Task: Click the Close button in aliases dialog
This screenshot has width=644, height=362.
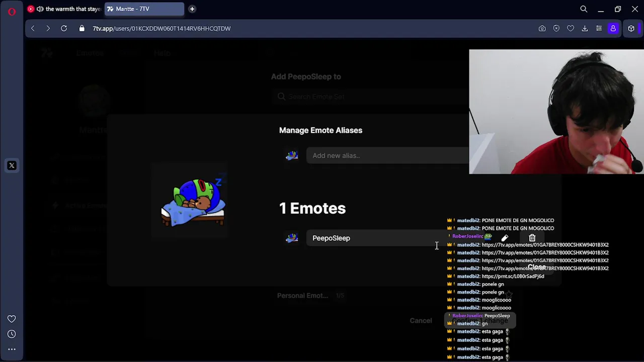Action: 536,267
